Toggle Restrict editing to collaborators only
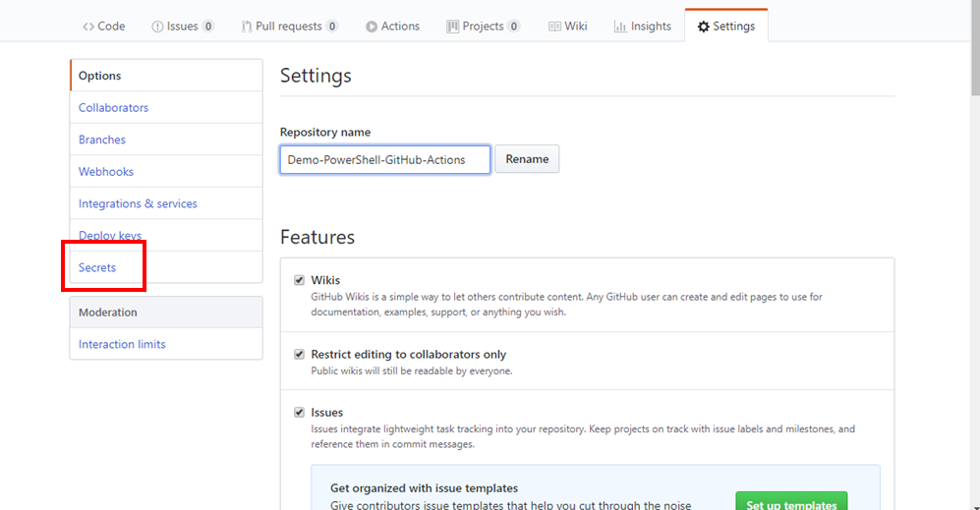 300,355
